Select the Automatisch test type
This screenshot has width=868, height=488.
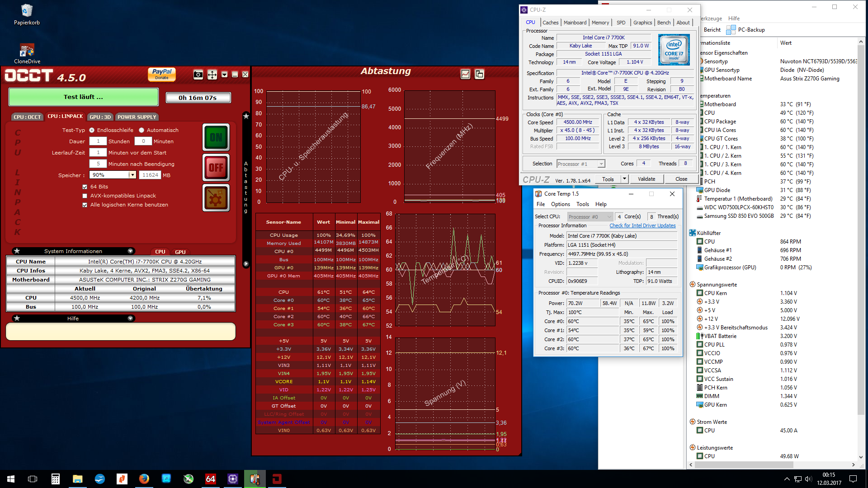142,130
